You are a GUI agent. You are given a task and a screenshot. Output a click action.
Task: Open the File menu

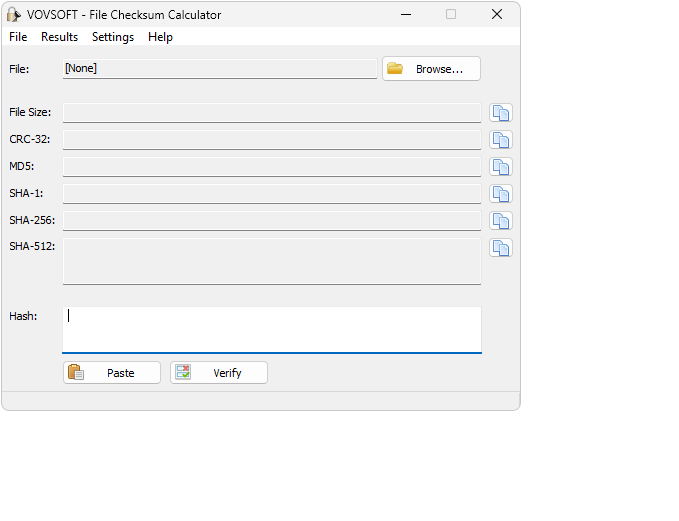[x=18, y=37]
